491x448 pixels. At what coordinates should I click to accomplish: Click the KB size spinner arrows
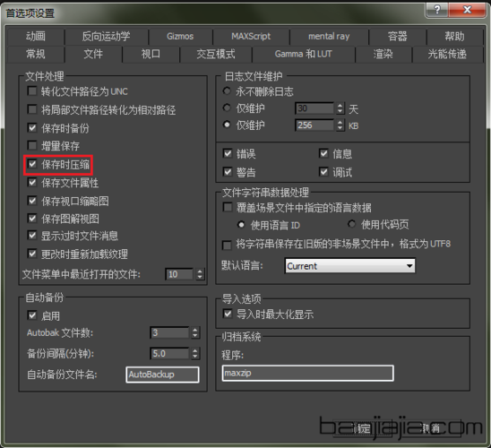340,125
